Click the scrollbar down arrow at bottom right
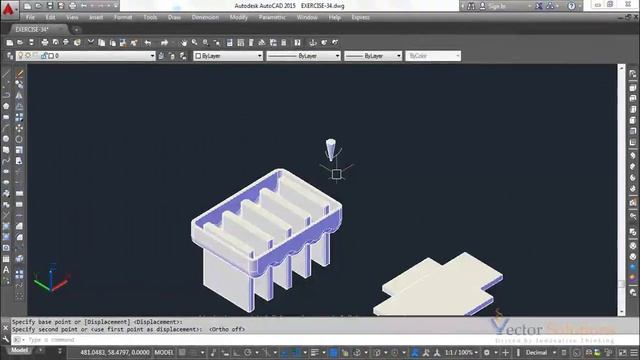 pos(622,312)
